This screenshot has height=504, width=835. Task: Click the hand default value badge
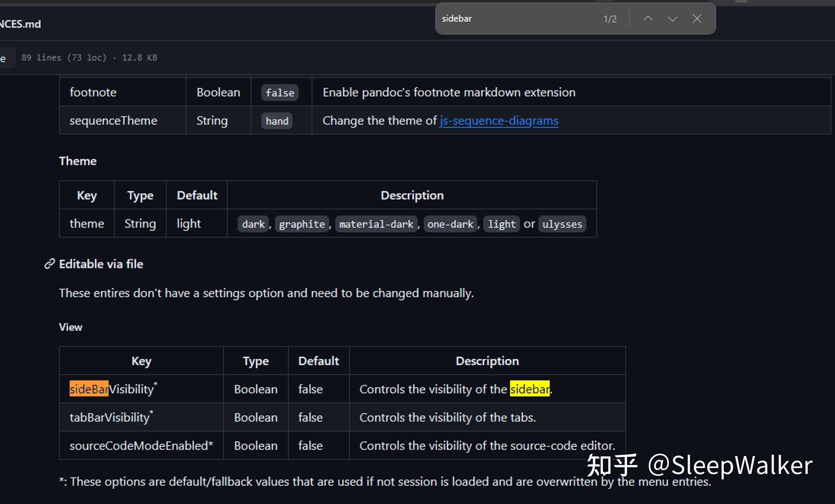click(276, 121)
